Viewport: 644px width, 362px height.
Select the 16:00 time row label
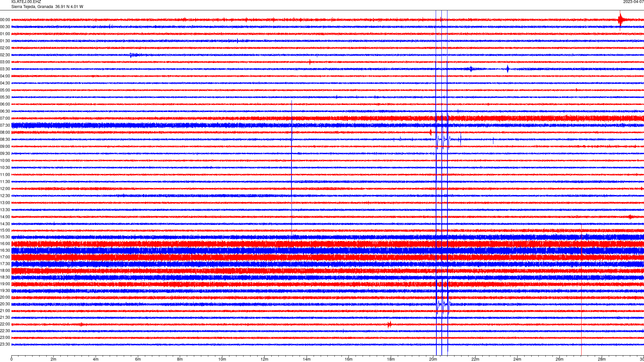click(x=5, y=244)
